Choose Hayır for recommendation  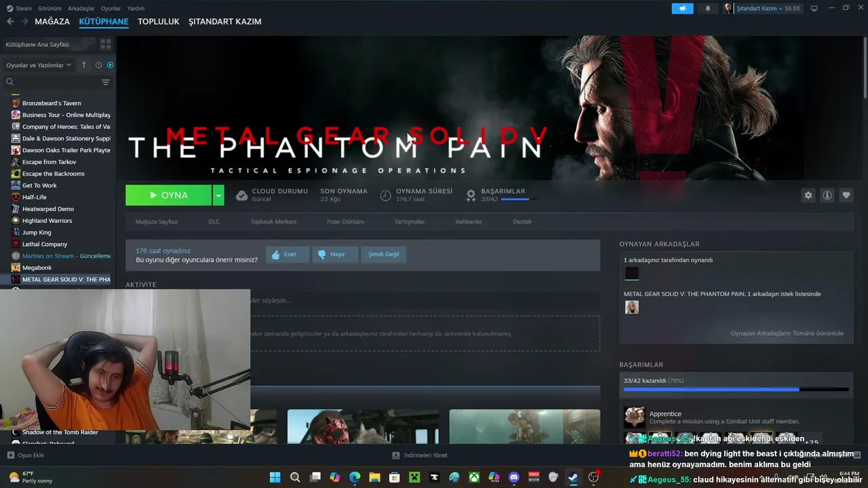[x=335, y=254]
